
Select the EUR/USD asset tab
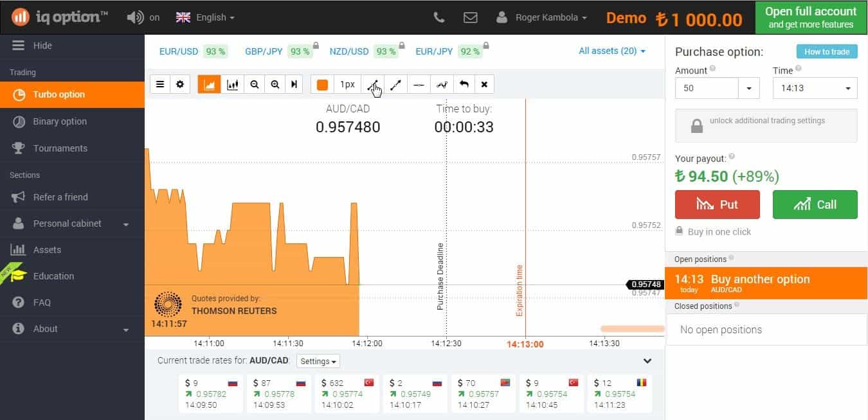(x=179, y=51)
